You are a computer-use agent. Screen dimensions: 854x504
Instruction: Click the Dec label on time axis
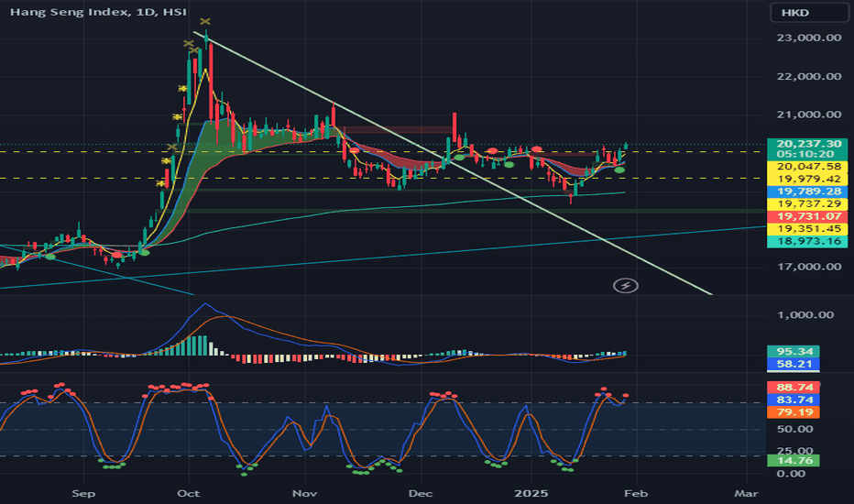(421, 494)
